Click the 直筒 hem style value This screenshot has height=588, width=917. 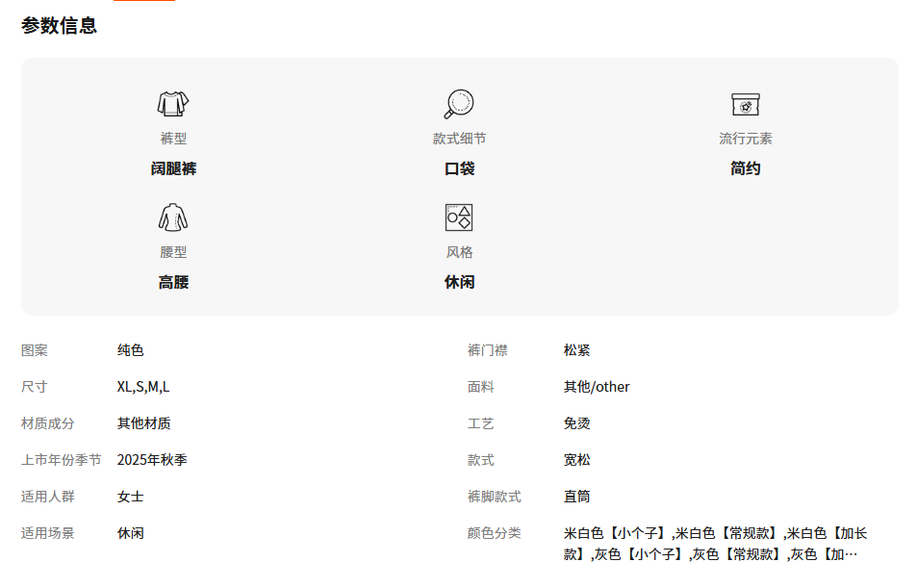pos(577,497)
